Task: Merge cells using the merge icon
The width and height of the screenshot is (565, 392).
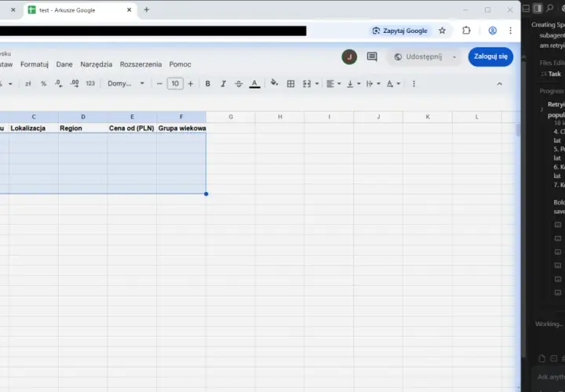Action: (x=307, y=84)
